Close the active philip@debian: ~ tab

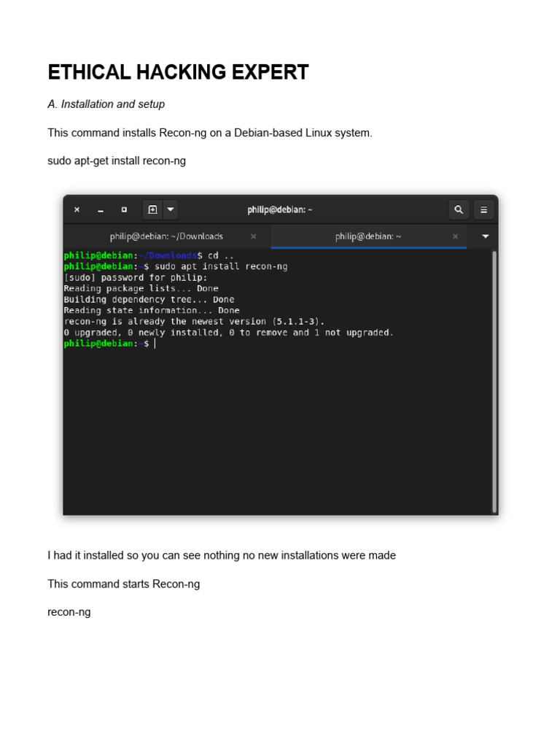click(455, 236)
